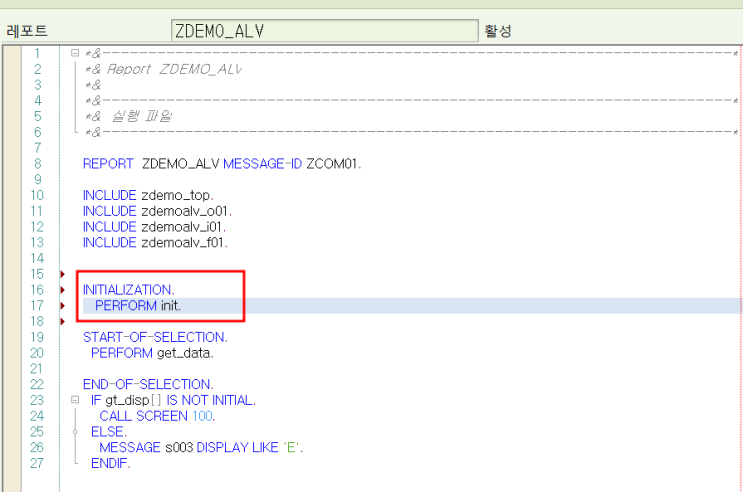
Task: Click include name zdemoalv_i01
Action: pos(182,227)
